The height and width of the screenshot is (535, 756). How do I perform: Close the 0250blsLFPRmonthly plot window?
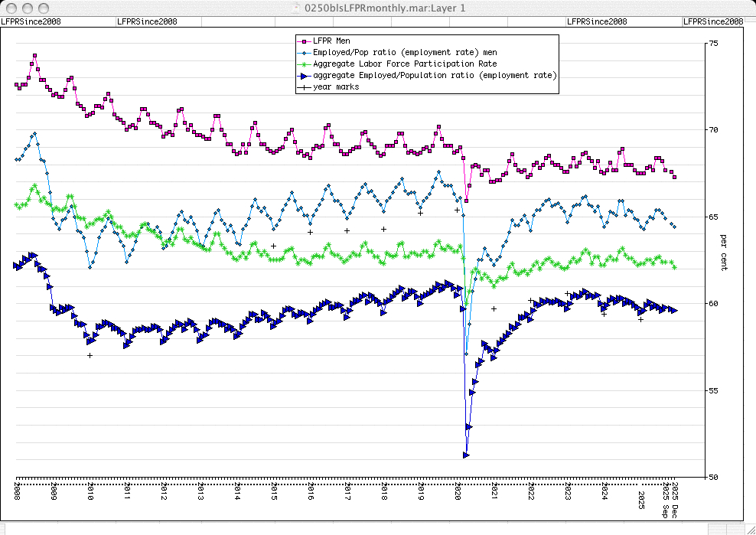pyautogui.click(x=11, y=8)
